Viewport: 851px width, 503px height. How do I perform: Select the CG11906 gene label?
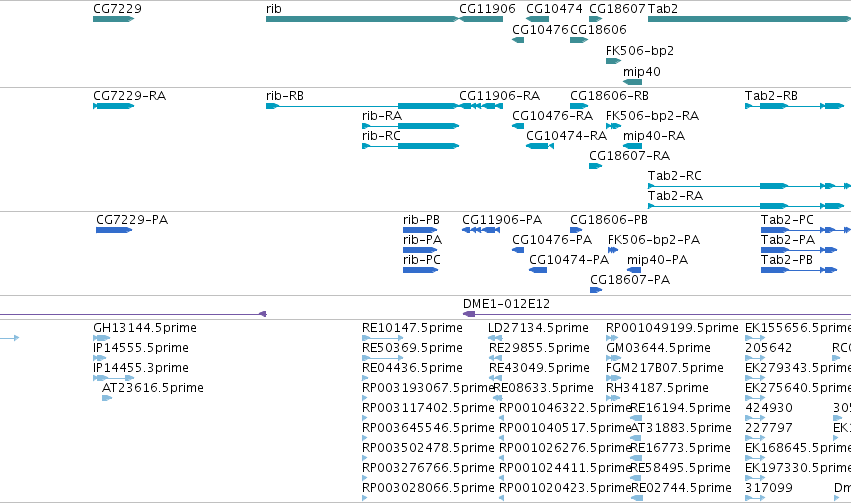(487, 9)
